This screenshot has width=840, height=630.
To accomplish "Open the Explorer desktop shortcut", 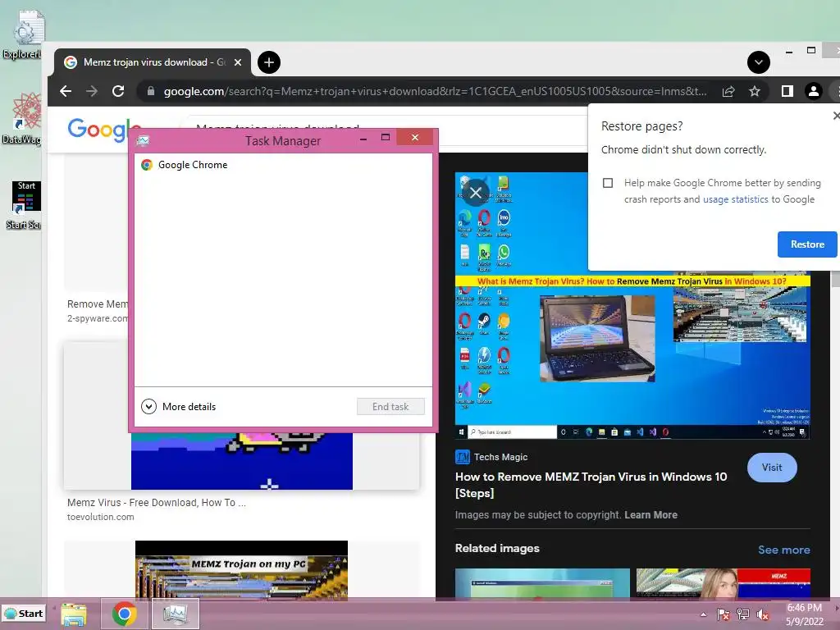I will tap(22, 35).
